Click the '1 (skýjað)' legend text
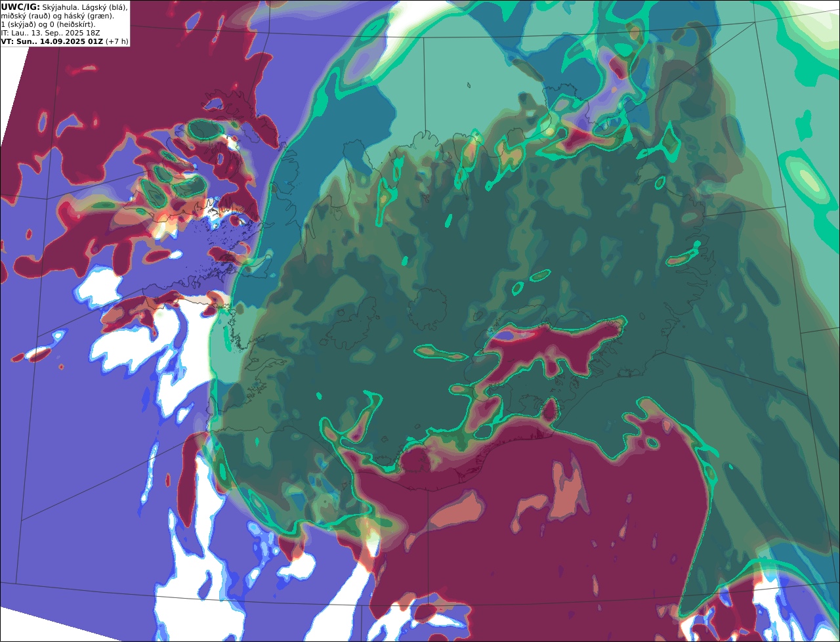The height and width of the screenshot is (642, 840). (x=18, y=25)
